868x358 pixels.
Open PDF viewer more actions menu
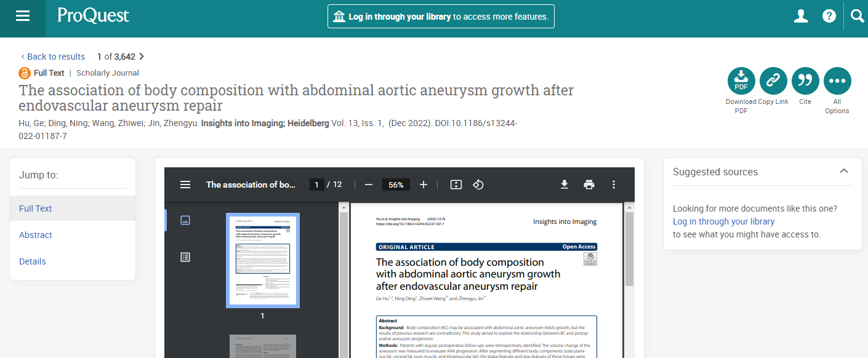[613, 185]
